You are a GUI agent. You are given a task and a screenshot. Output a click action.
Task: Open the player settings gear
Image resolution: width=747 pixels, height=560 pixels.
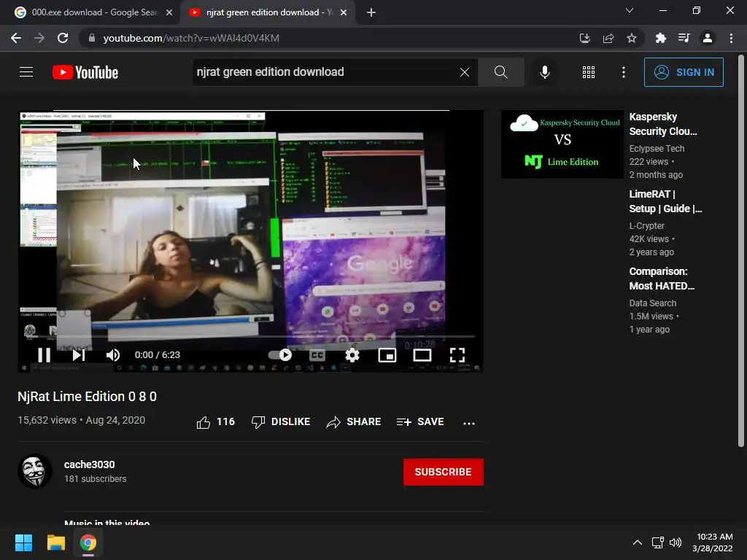coord(352,355)
